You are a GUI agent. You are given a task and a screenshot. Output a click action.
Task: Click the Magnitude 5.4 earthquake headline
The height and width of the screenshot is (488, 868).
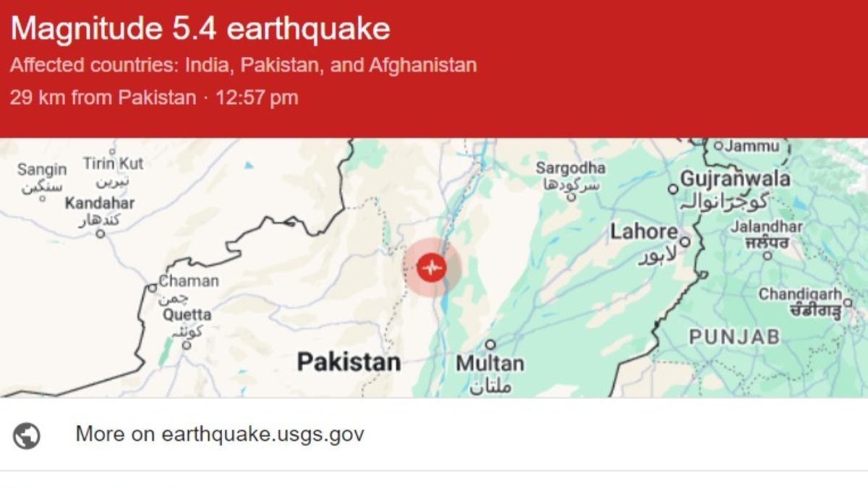coord(200,30)
